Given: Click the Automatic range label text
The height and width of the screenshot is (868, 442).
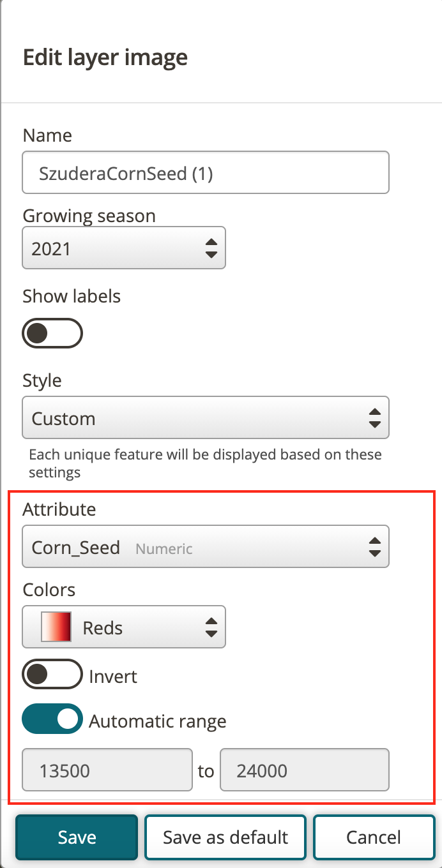Looking at the screenshot, I should [158, 722].
